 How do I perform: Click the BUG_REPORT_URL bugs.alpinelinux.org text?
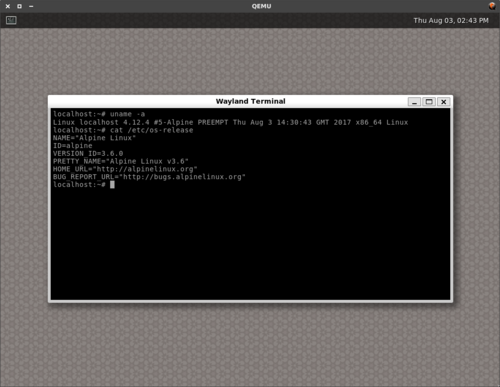coord(149,177)
